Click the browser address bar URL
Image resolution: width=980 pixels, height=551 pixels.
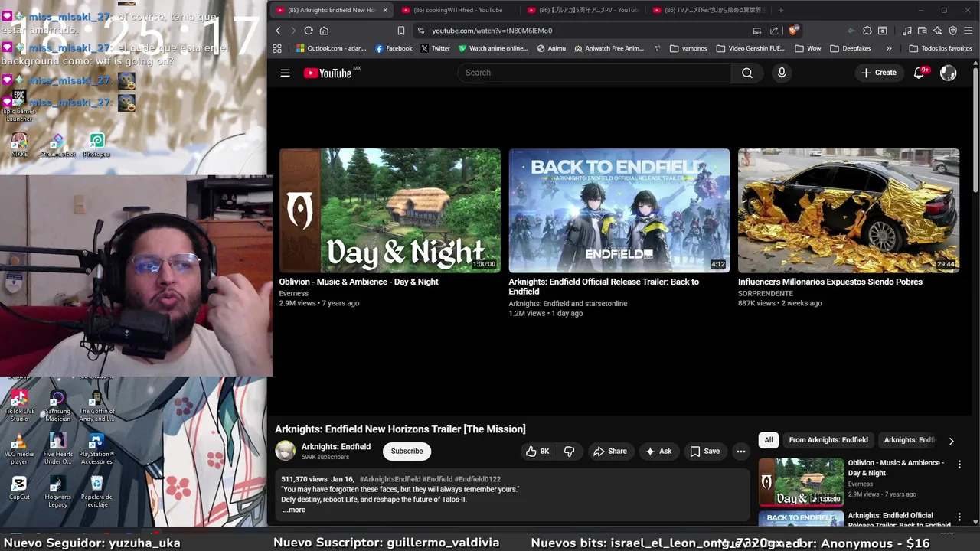point(492,31)
